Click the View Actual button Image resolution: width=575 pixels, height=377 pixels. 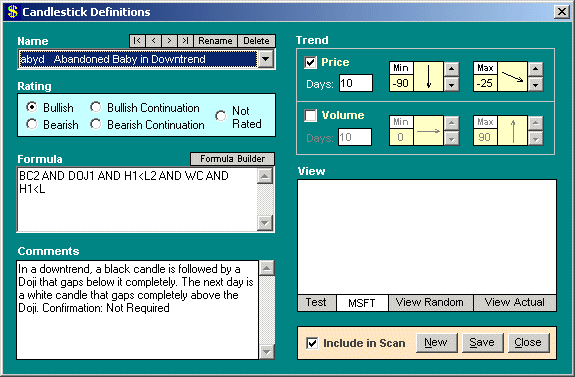coord(515,303)
